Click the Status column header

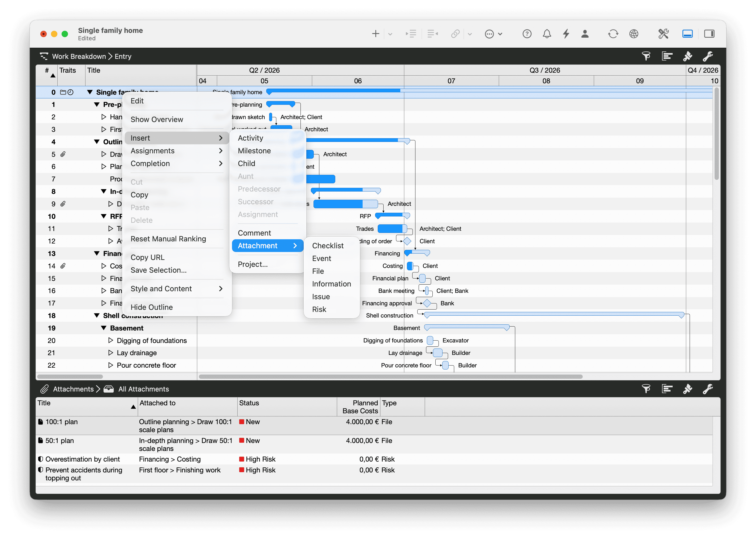point(287,407)
